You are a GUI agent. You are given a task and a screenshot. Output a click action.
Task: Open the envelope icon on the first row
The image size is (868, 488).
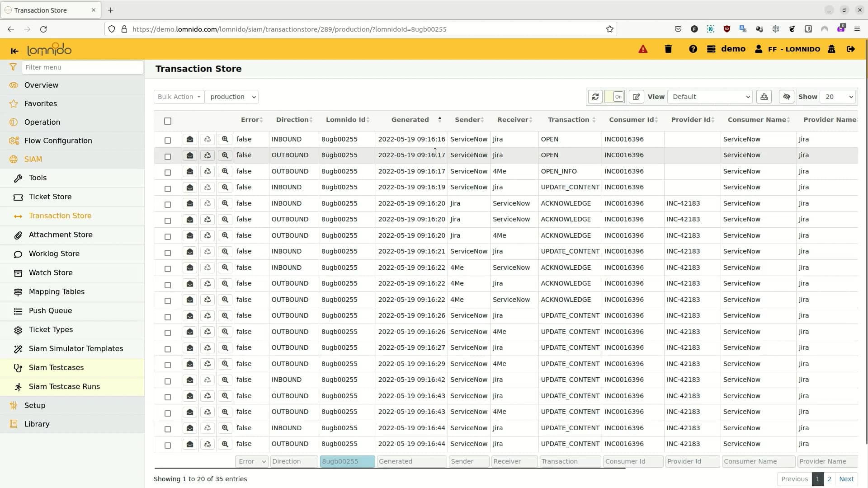189,139
